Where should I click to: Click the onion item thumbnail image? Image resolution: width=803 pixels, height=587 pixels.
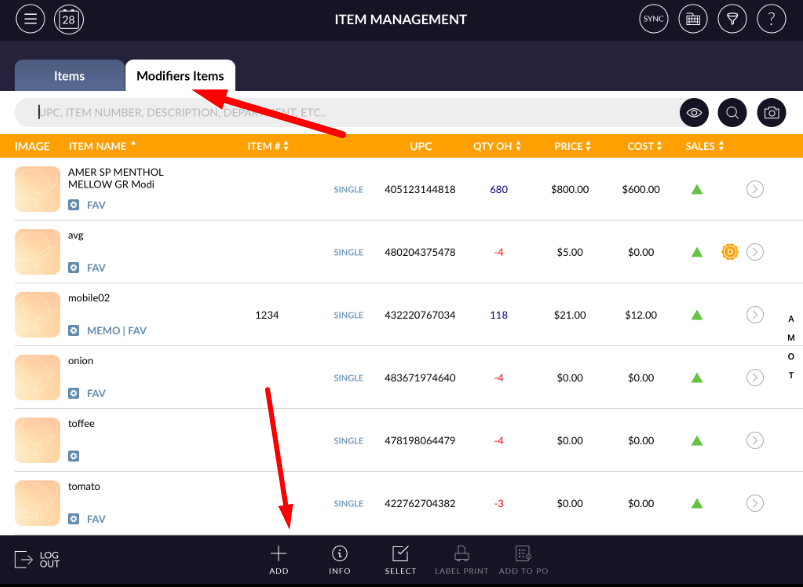click(37, 377)
